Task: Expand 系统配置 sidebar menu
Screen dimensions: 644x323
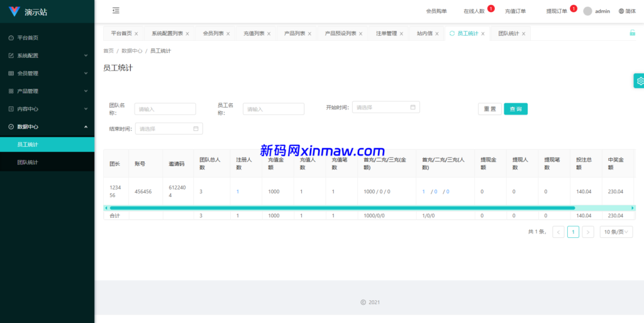Action: coord(47,55)
